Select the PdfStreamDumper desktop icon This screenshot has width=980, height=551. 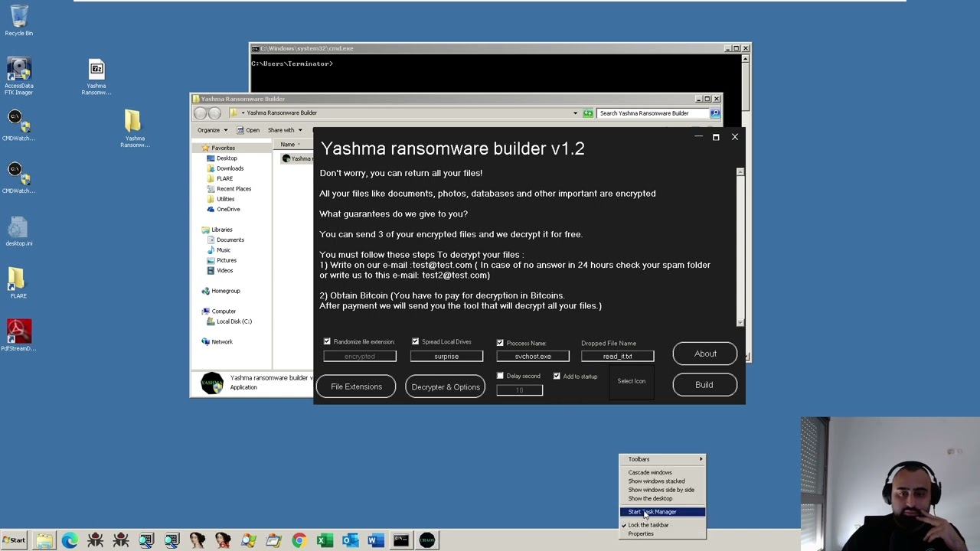click(18, 335)
